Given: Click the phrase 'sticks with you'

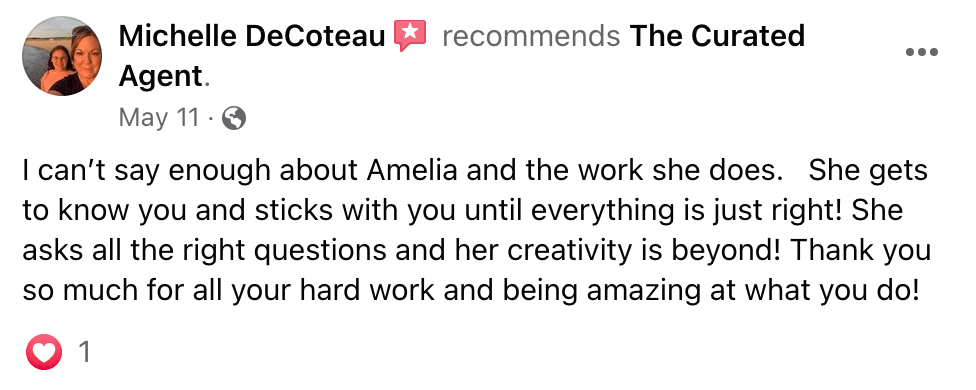Looking at the screenshot, I should tap(281, 211).
